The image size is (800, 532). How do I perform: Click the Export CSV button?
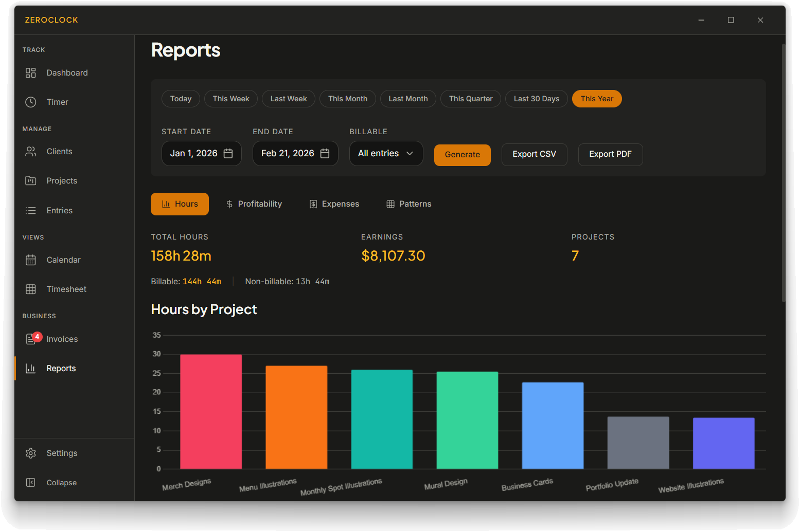[534, 154]
